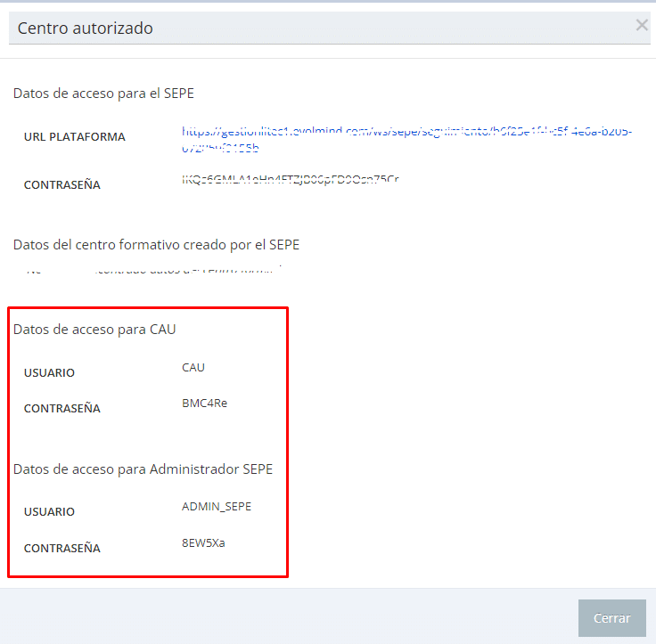Image resolution: width=656 pixels, height=644 pixels.
Task: Click the CONTRASEÑA label in the CAU section
Action: [62, 409]
